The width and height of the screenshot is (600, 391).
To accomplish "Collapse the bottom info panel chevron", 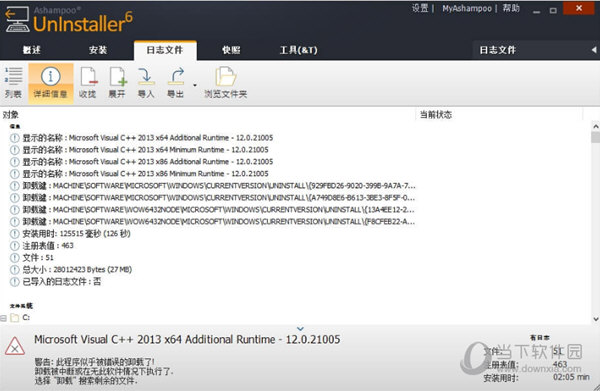I will [x=300, y=329].
